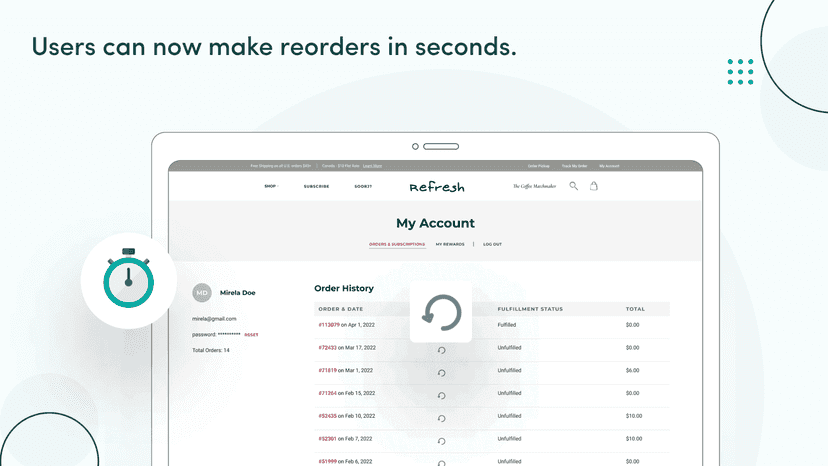Image resolution: width=828 pixels, height=466 pixels.
Task: Click the Total column header
Action: point(635,309)
